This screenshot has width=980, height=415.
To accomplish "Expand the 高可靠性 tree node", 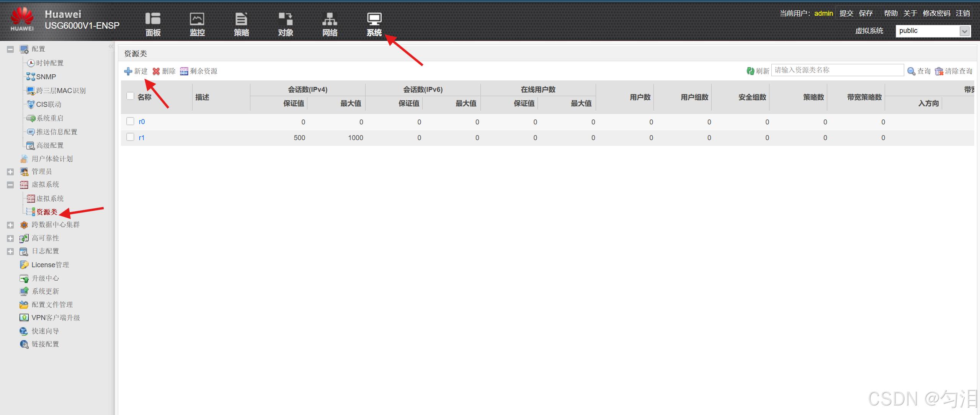I will pos(10,239).
